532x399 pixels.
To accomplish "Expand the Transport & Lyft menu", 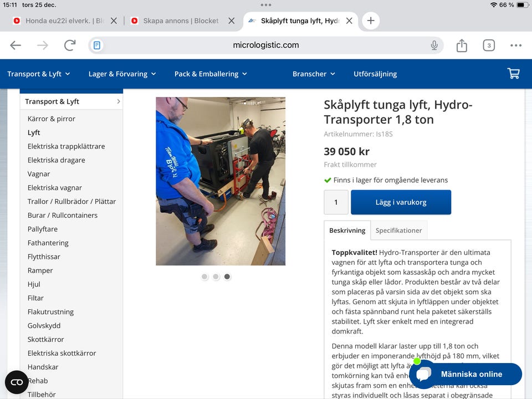I will pyautogui.click(x=38, y=74).
